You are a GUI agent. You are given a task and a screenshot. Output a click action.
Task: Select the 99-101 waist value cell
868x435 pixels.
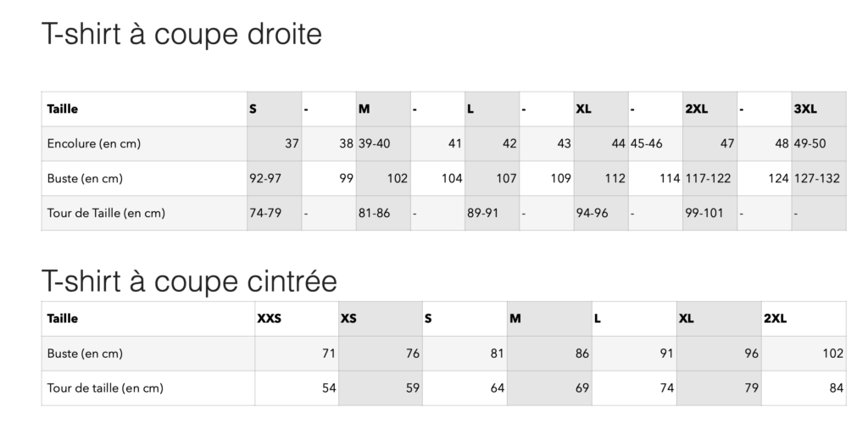pyautogui.click(x=709, y=213)
